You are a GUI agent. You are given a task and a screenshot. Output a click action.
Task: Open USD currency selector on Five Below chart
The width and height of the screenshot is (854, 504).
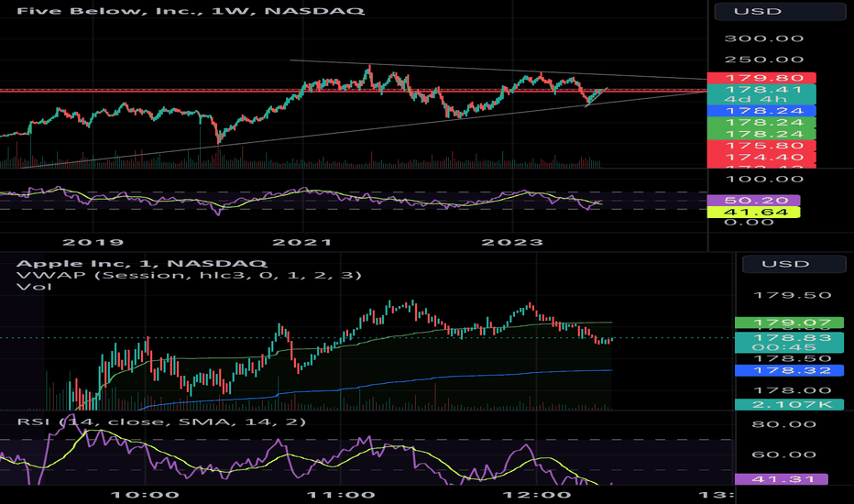[780, 11]
